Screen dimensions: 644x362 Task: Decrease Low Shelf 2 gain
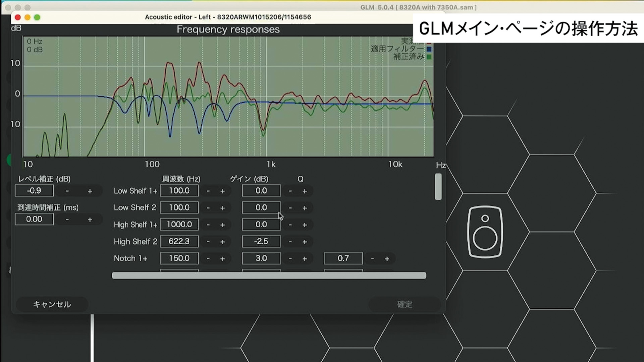click(x=290, y=208)
